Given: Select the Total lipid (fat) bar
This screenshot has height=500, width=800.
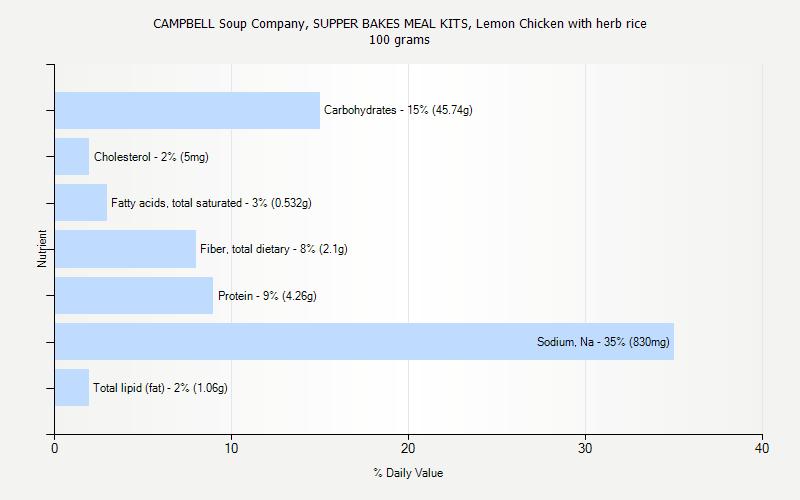Looking at the screenshot, I should coord(72,388).
